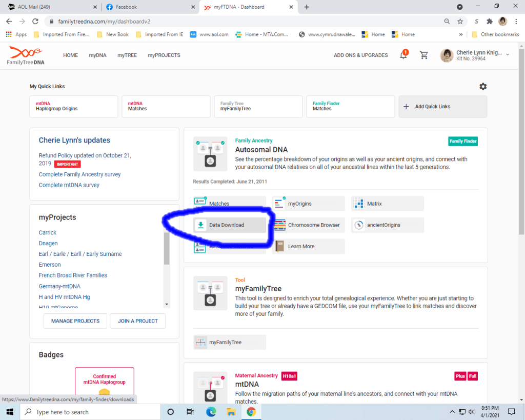Image resolution: width=525 pixels, height=420 pixels.
Task: Expand the hidden bookmarks chevron
Action: (461, 34)
